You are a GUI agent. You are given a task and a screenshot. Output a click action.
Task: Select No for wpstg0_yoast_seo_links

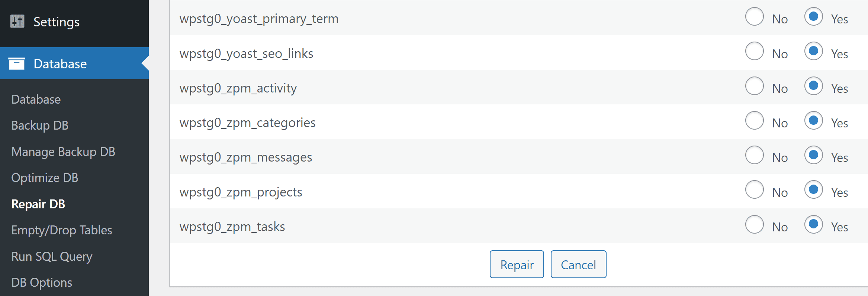click(x=754, y=52)
